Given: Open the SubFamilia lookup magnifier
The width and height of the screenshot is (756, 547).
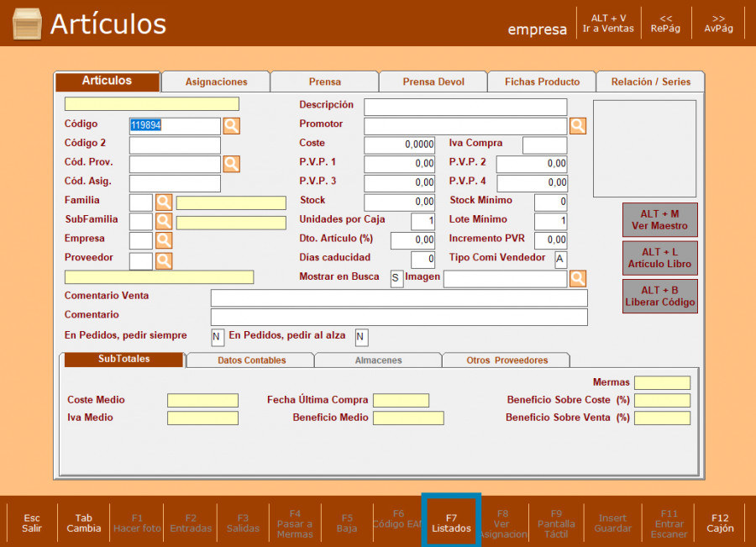Looking at the screenshot, I should (x=164, y=222).
